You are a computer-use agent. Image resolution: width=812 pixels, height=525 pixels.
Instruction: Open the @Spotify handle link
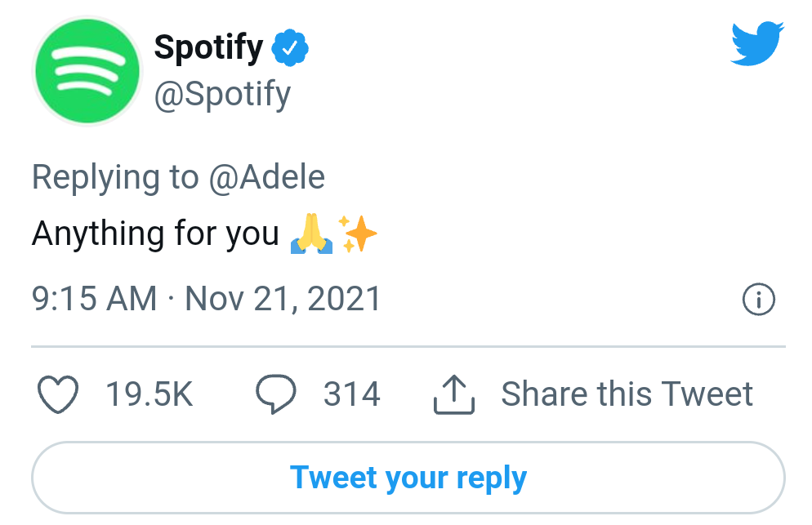(x=222, y=95)
